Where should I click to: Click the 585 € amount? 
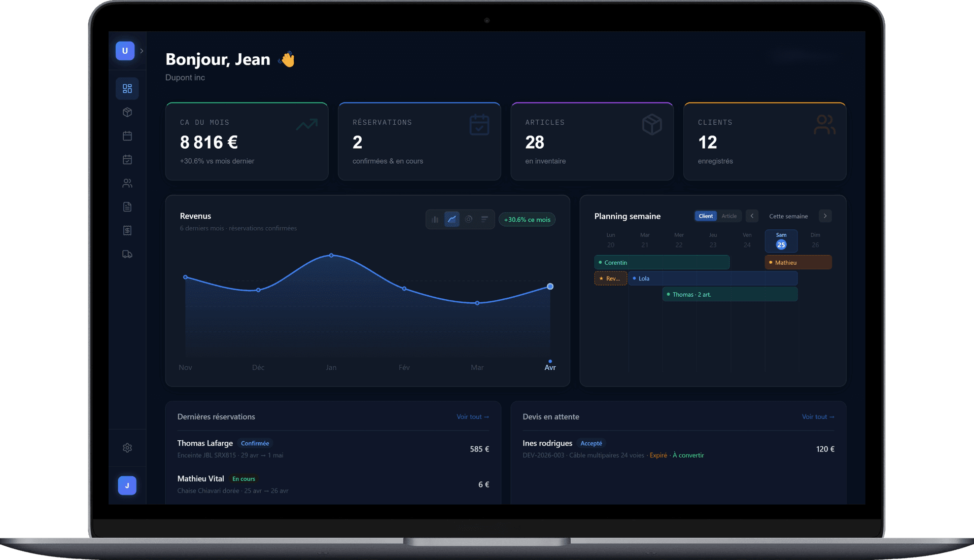[x=479, y=449]
